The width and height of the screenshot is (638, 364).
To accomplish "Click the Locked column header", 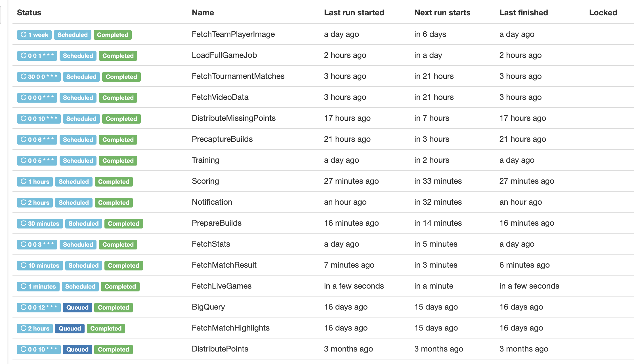I will [x=603, y=12].
